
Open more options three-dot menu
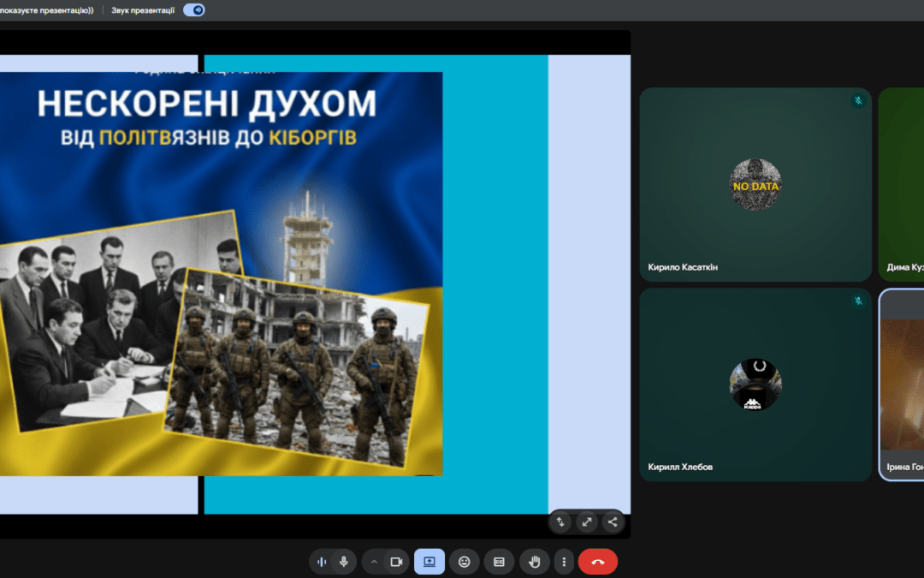pyautogui.click(x=564, y=562)
